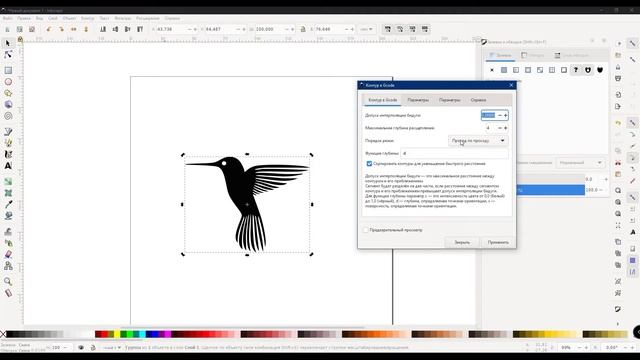
Task: Open the Stroke style tab
Action: [571, 55]
